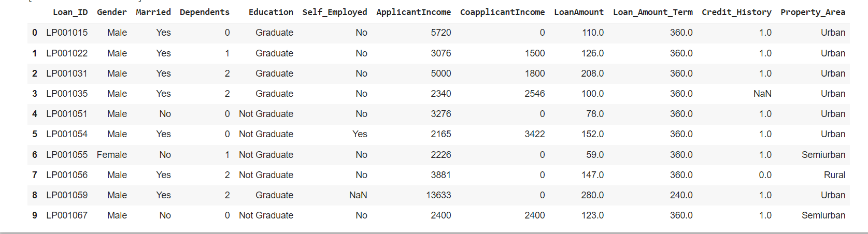Select Loan ID LP001051
868x234 pixels.
67,114
